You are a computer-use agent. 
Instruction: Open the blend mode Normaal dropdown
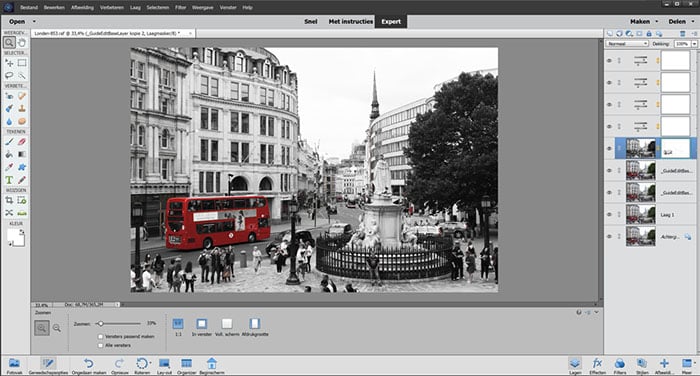[627, 44]
